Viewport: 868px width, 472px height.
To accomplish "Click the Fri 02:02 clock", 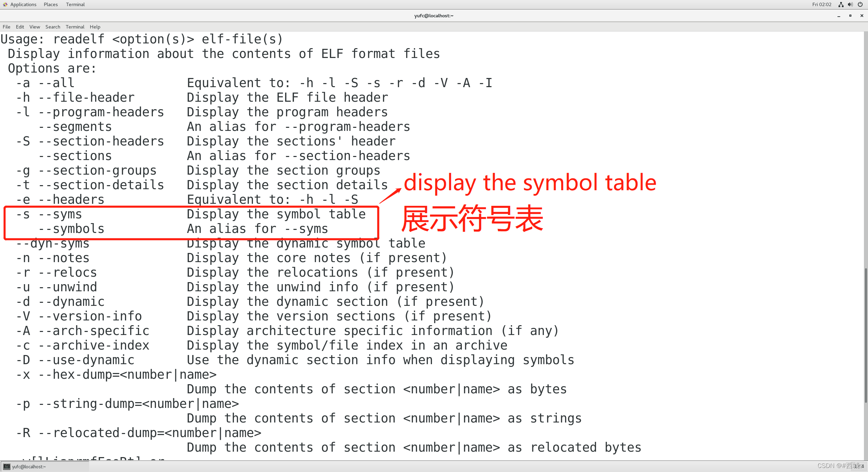I will (x=822, y=4).
